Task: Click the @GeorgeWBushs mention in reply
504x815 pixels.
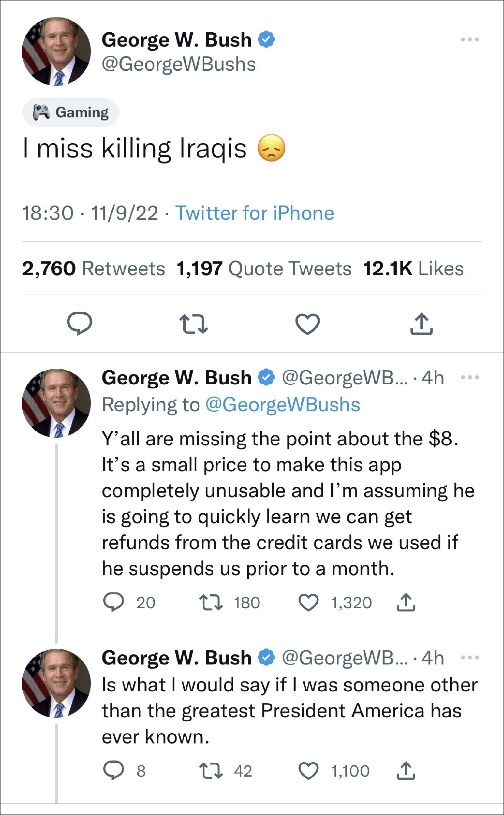Action: (x=283, y=405)
